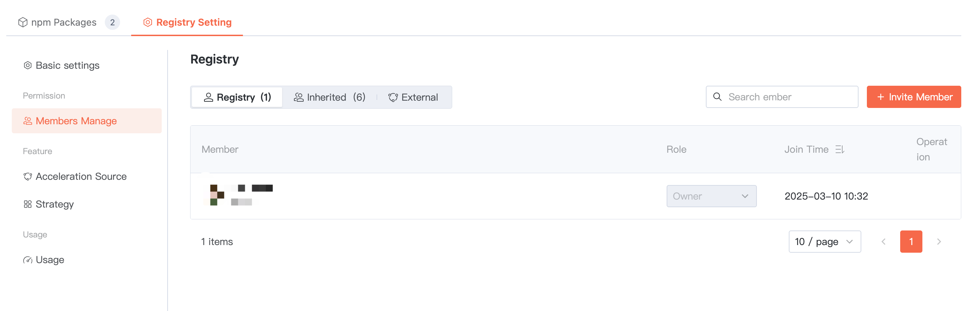Select the External members tab
980x311 pixels.
tap(413, 98)
